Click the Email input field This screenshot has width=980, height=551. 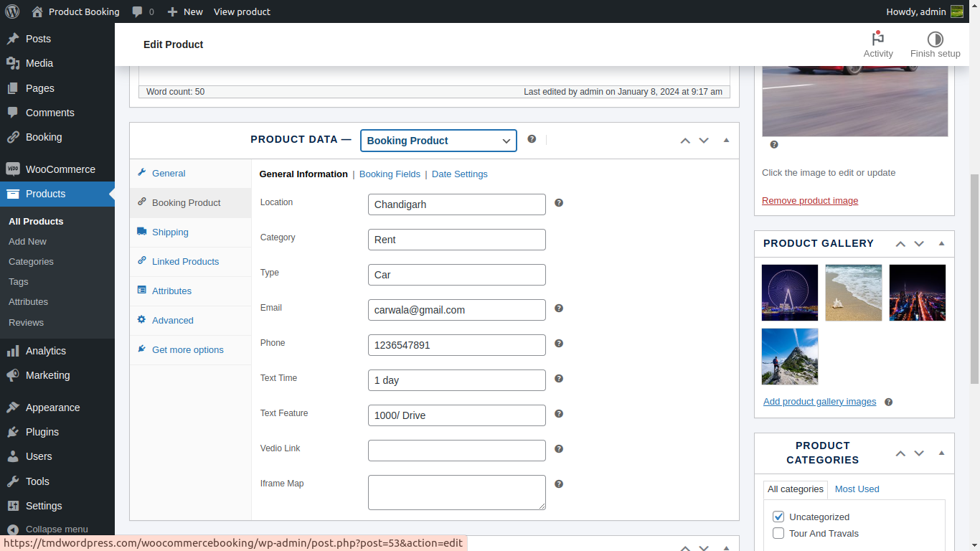(457, 310)
